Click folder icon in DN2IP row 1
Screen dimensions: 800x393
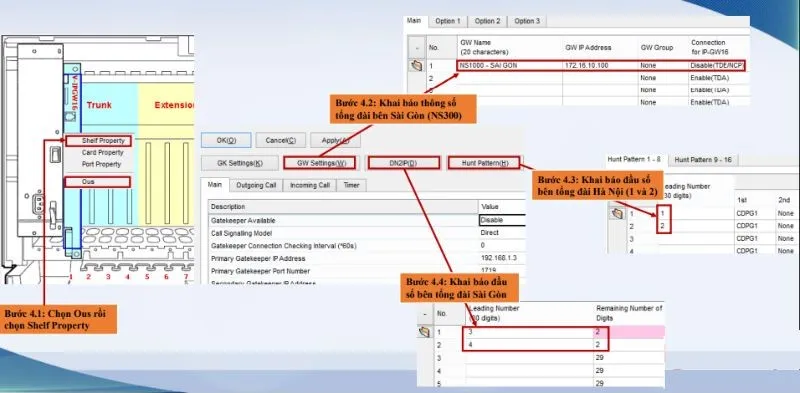(424, 332)
